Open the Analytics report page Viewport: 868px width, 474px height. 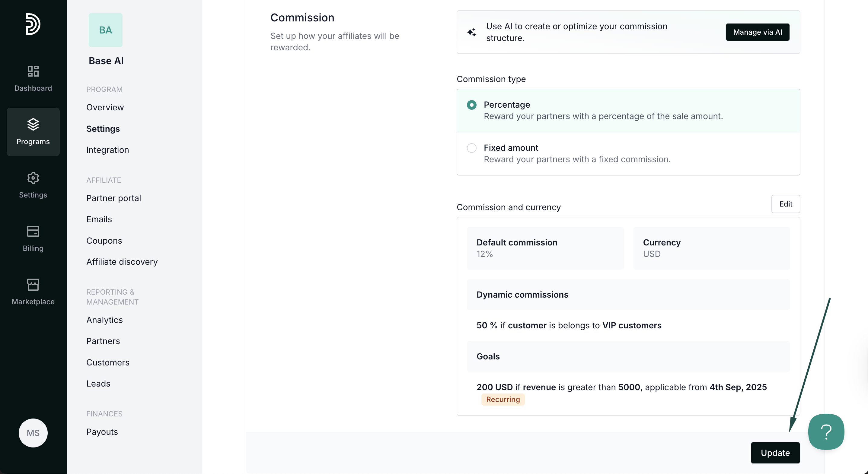(104, 320)
